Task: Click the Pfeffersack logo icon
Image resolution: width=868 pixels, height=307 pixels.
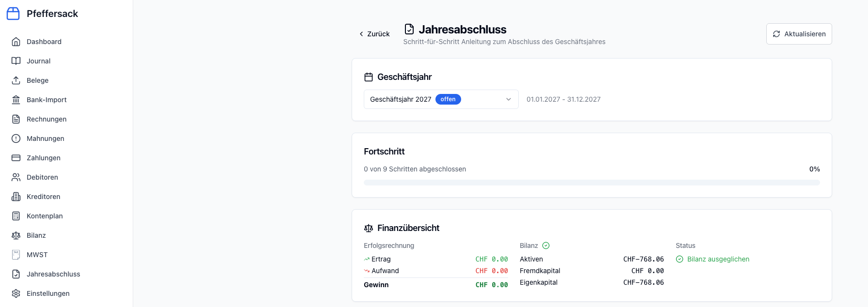Action: (13, 14)
